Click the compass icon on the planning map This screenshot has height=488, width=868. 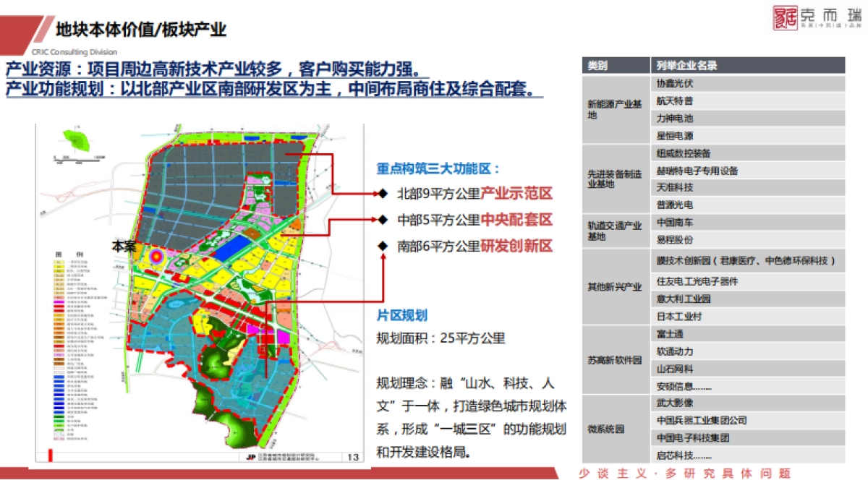tap(75, 142)
